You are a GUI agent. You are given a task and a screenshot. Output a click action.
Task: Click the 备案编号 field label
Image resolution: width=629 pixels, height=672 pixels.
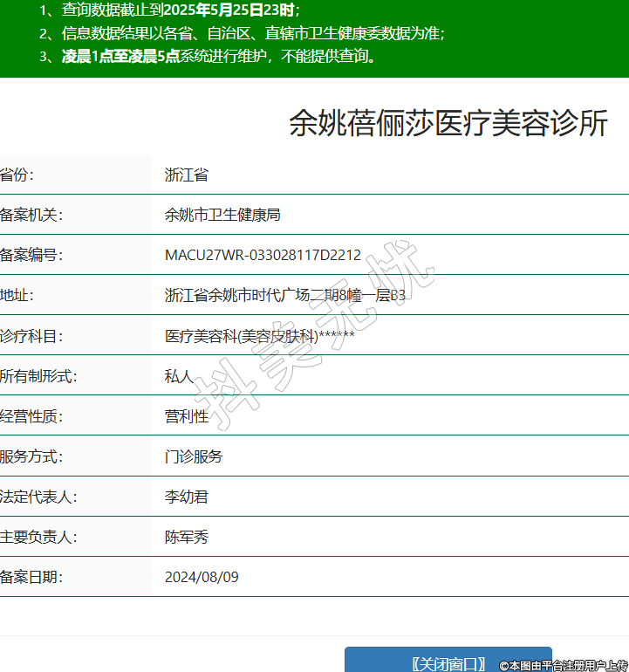31,255
